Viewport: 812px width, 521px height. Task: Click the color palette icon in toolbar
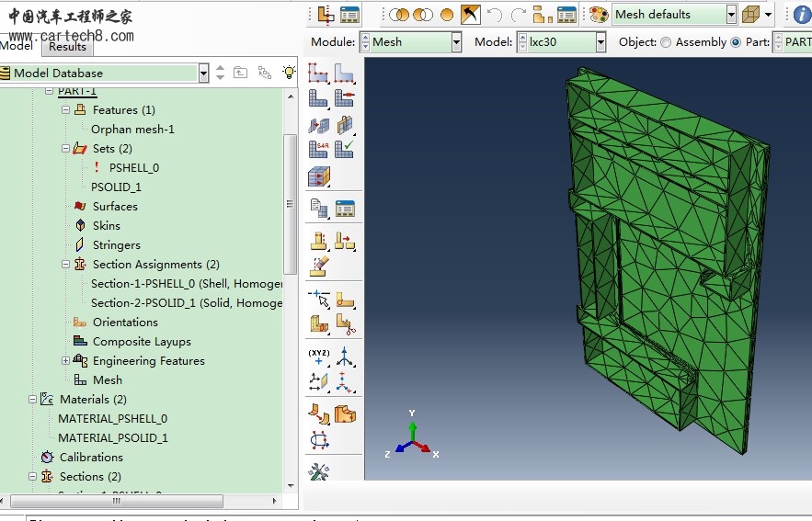tap(599, 15)
